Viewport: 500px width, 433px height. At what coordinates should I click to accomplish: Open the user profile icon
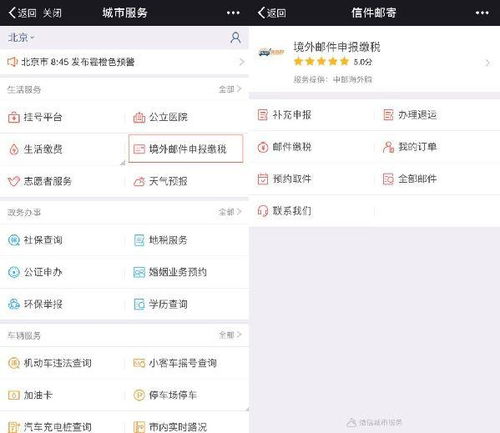click(236, 37)
